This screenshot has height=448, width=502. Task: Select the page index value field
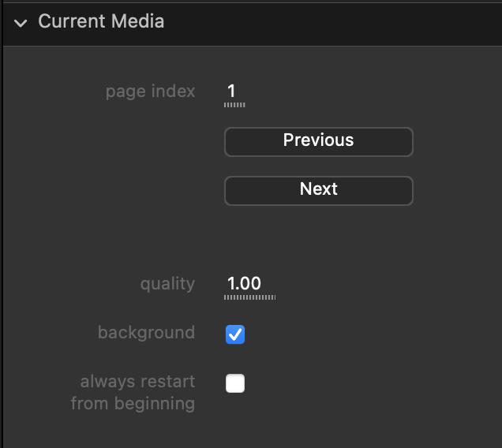[232, 91]
